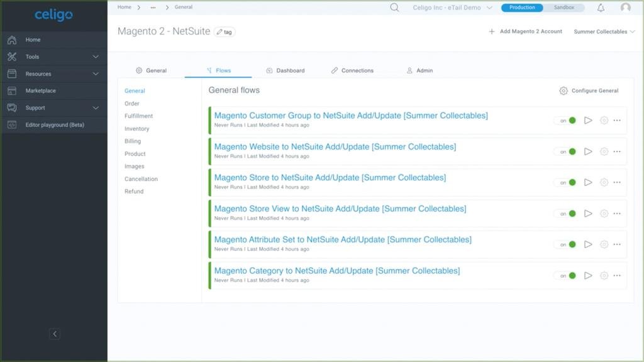Switch to the General tab
This screenshot has height=362, width=644.
click(x=151, y=70)
